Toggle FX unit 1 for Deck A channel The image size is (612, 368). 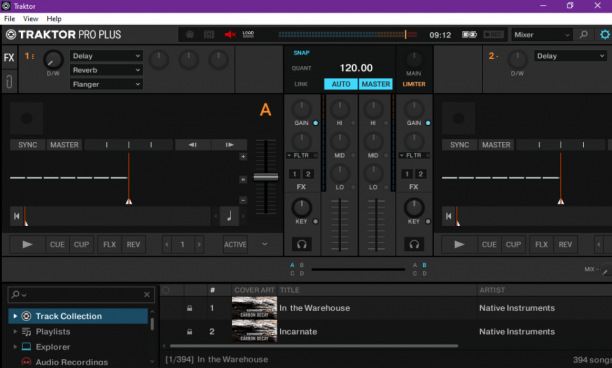(x=295, y=174)
